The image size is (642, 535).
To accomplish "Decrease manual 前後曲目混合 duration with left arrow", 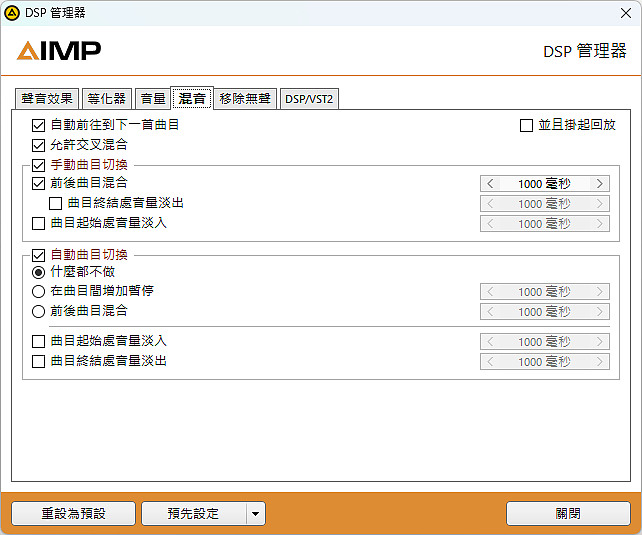I will [490, 183].
